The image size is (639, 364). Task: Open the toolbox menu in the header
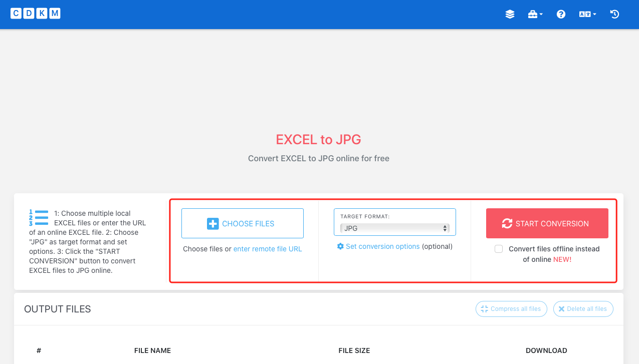[533, 14]
